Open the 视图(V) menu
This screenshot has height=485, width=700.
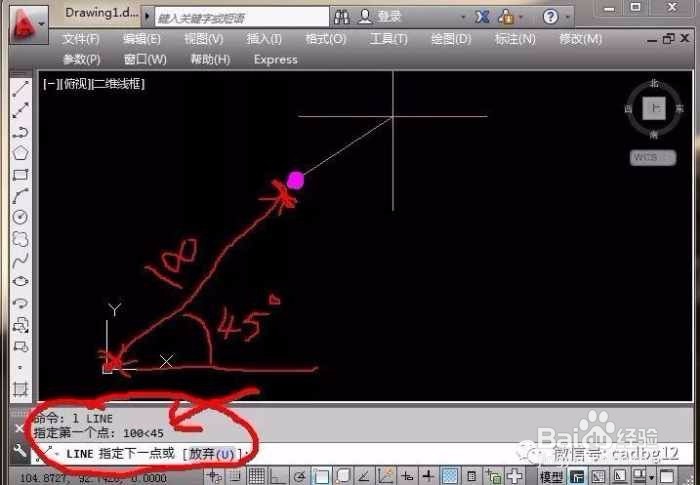[x=204, y=39]
